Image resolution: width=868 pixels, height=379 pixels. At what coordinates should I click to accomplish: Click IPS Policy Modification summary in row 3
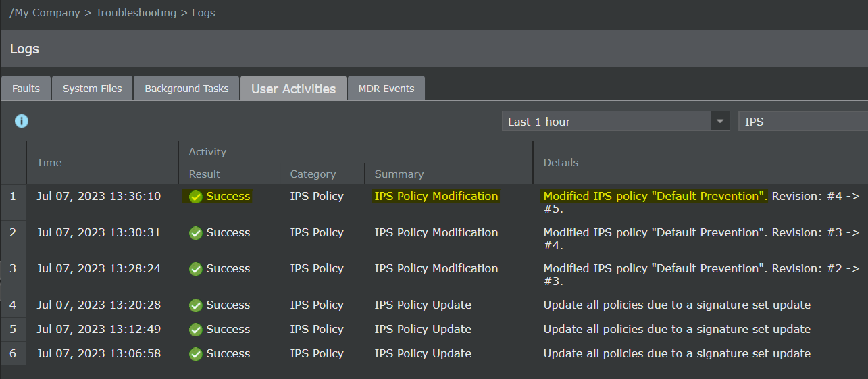click(x=436, y=268)
